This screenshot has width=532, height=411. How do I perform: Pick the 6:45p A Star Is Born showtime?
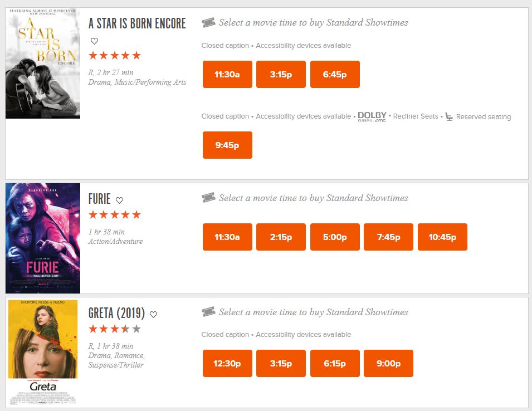point(335,75)
